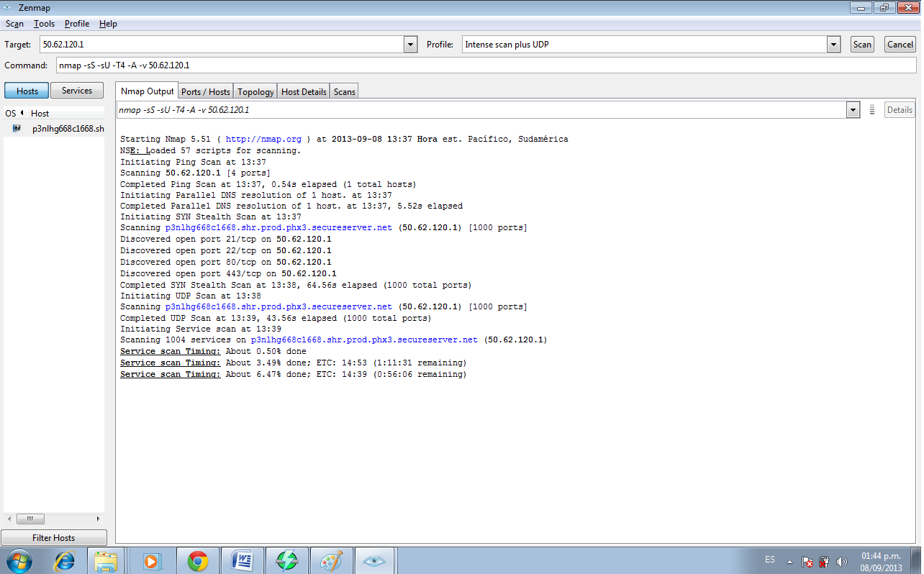Toggle the Hosts view button

[27, 91]
